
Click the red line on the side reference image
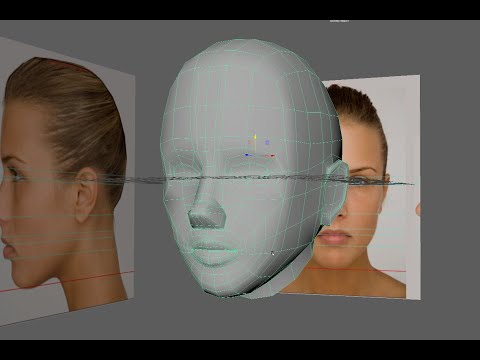(67, 281)
